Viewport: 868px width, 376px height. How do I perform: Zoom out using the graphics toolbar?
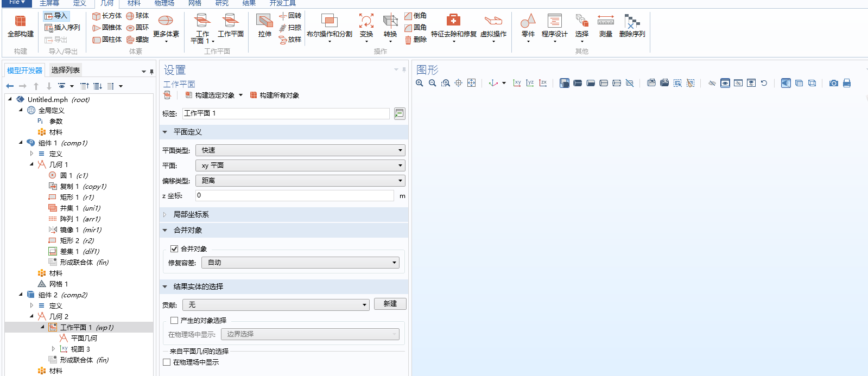click(x=433, y=83)
